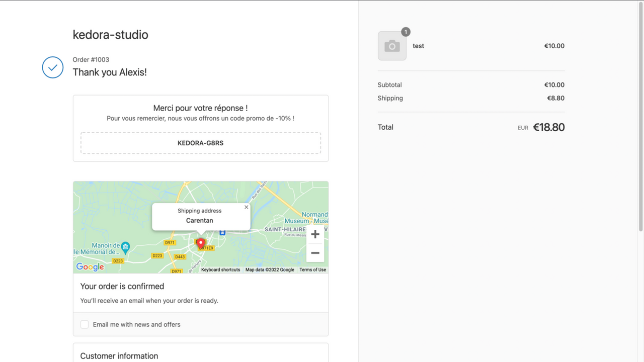
Task: Click the -10% promo description text
Action: pos(200,119)
